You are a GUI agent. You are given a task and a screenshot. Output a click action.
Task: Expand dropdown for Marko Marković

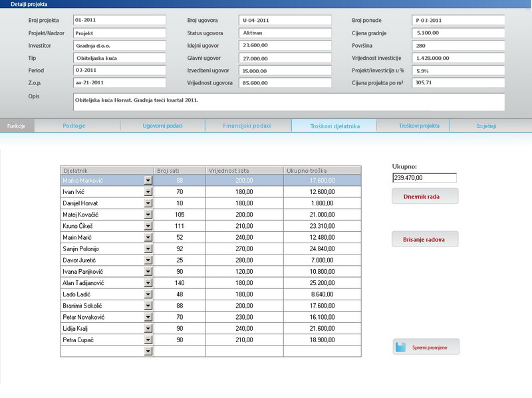(x=148, y=180)
